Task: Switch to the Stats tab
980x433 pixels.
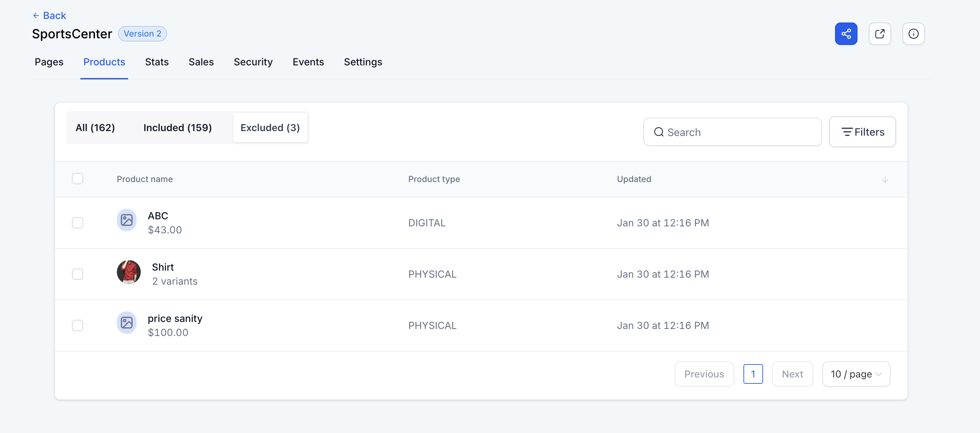Action: (157, 62)
